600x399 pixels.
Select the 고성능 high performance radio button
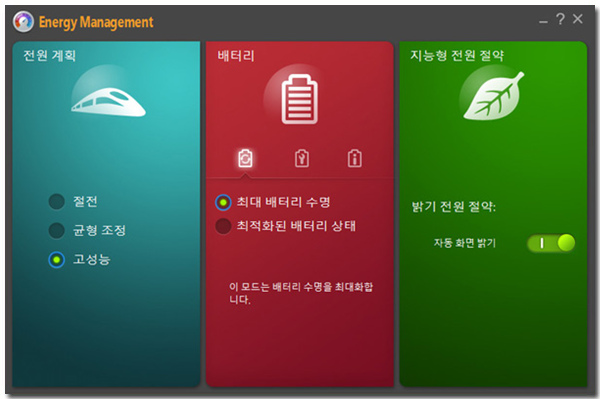pos(57,260)
